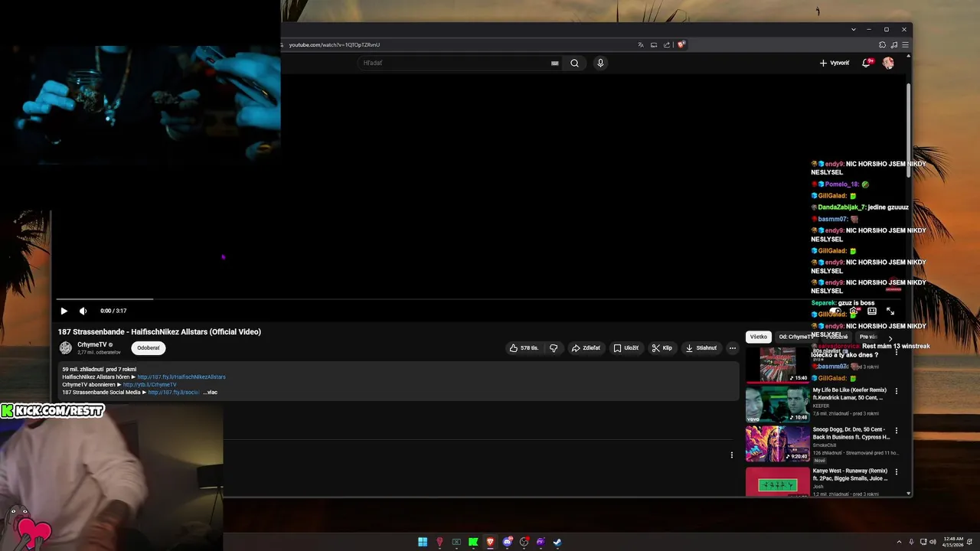Open player settings gear
This screenshot has height=551, width=980.
coord(853,311)
